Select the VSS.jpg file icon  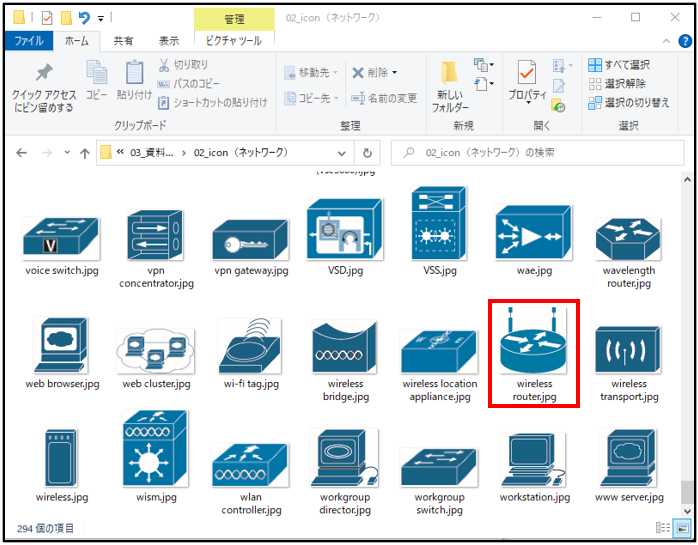439,223
